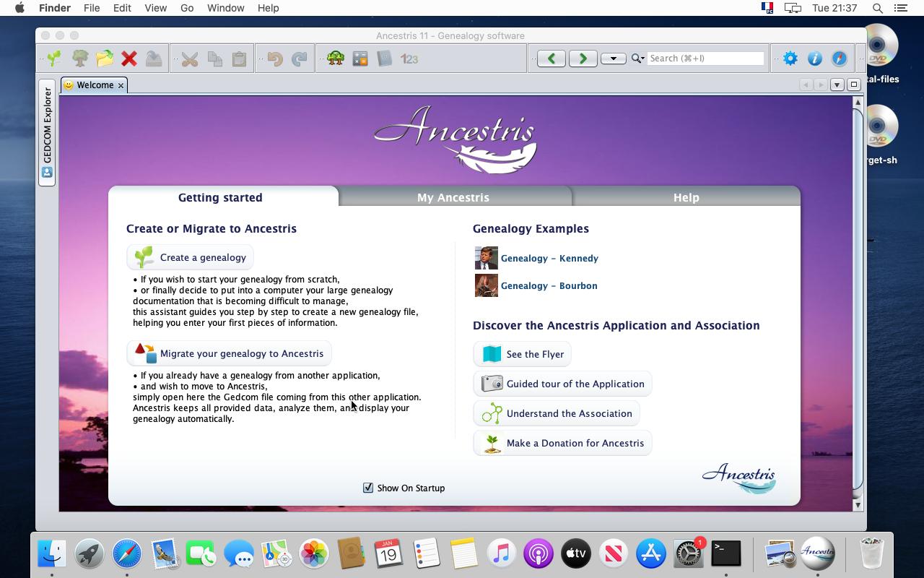The image size is (924, 578).
Task: Open the search magnifier options dropdown
Action: pyautogui.click(x=637, y=59)
